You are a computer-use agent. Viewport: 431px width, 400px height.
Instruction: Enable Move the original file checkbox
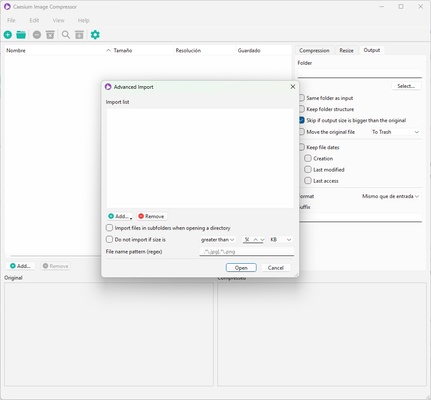[302, 132]
